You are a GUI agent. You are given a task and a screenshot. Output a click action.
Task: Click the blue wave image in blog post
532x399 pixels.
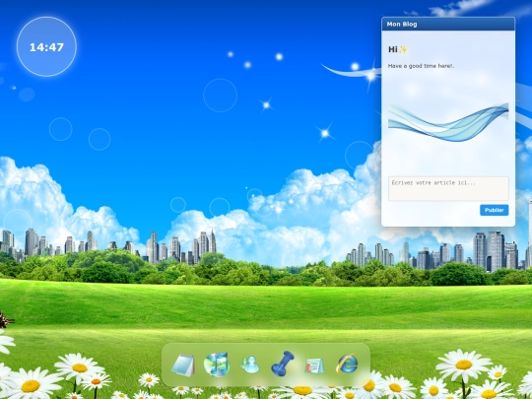tap(448, 122)
